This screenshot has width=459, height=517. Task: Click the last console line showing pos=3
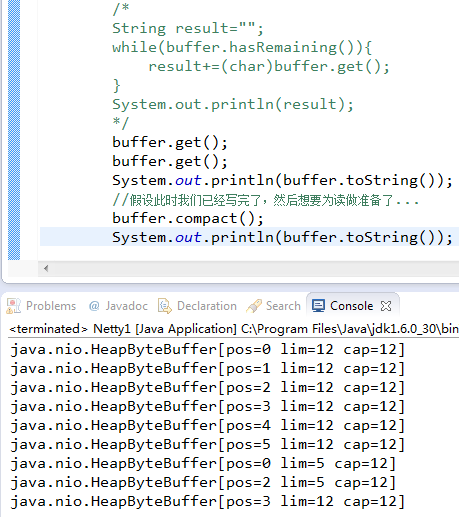(x=207, y=502)
